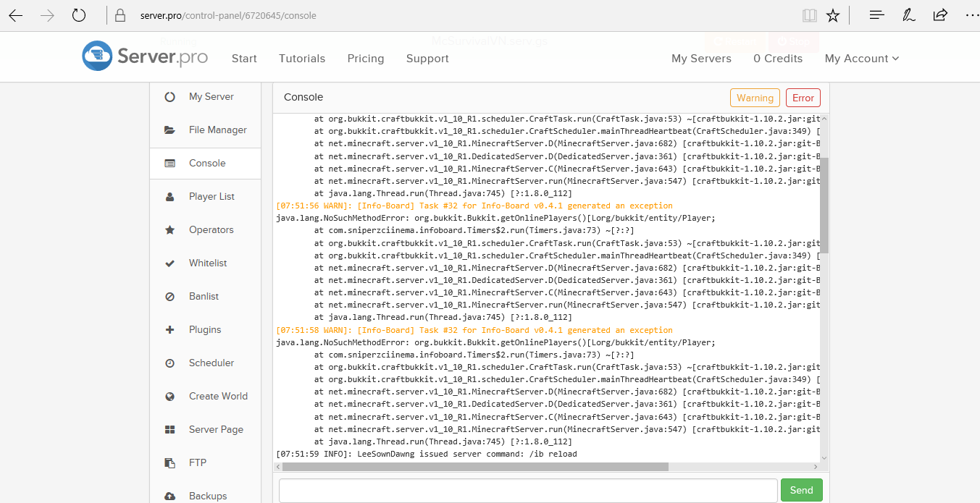Click the Create World globe icon

[x=170, y=397]
